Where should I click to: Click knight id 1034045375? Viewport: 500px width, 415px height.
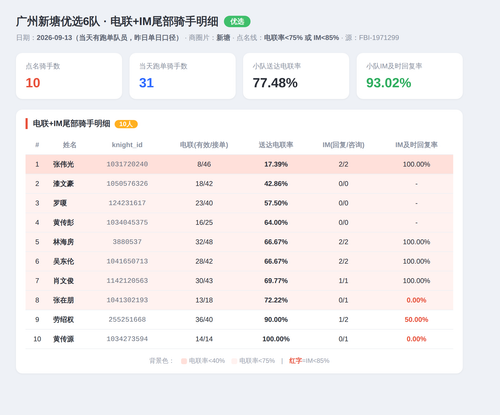pos(127,222)
